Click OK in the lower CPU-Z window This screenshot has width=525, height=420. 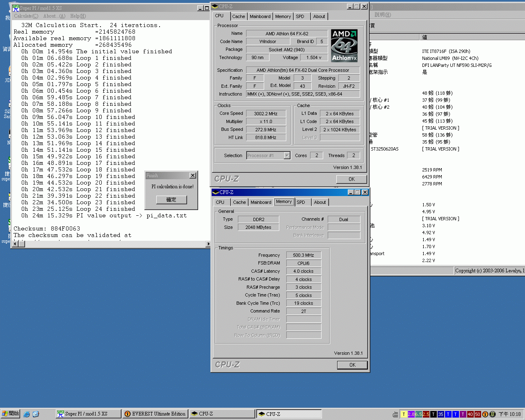pyautogui.click(x=352, y=365)
